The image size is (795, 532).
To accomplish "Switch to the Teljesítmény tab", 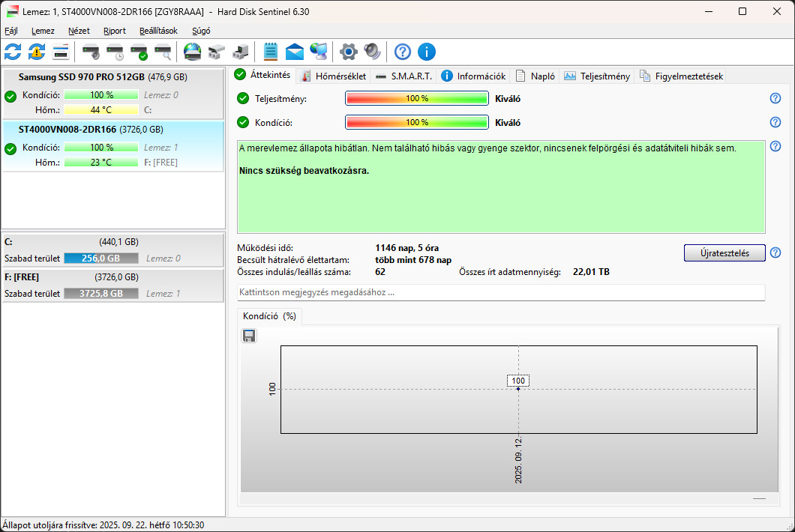I will coord(597,76).
